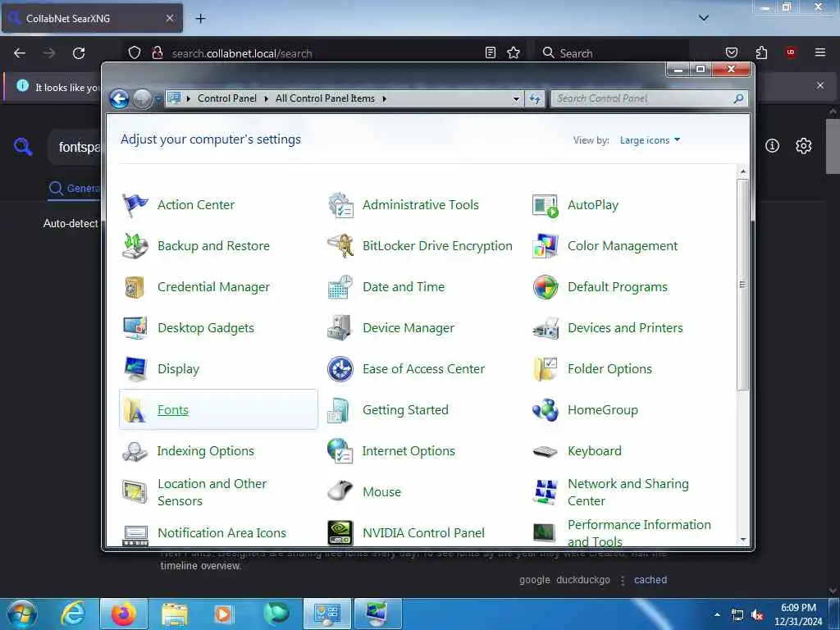Open the uBlock Origin extension icon

791,52
